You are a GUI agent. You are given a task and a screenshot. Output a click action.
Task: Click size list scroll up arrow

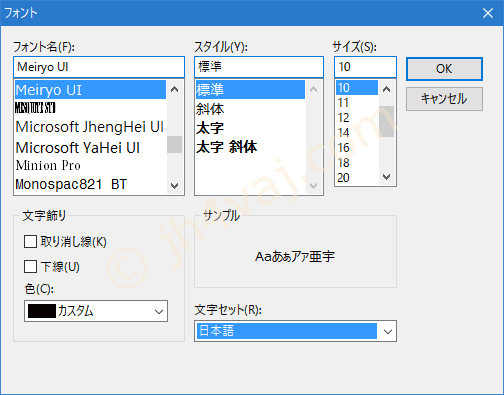[387, 89]
